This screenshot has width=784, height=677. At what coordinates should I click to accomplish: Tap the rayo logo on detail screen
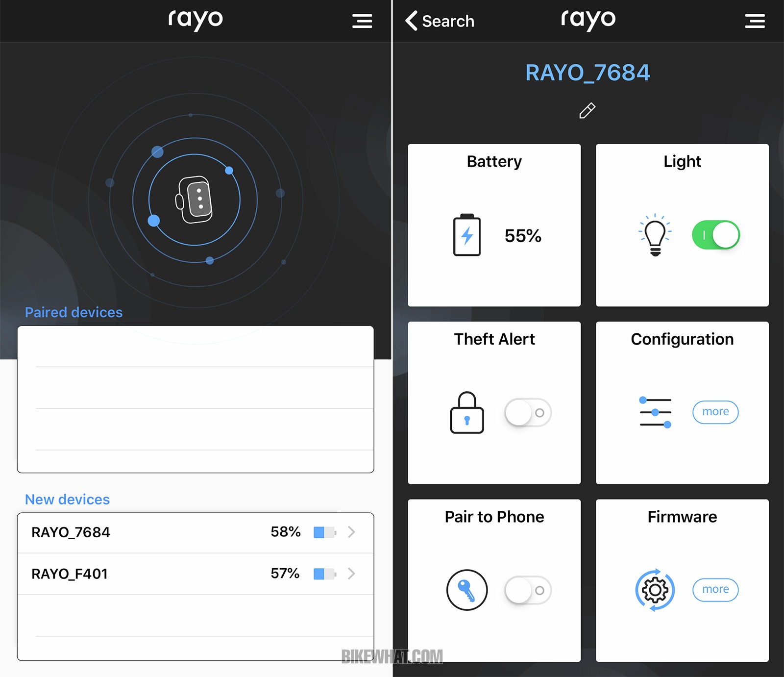(588, 20)
